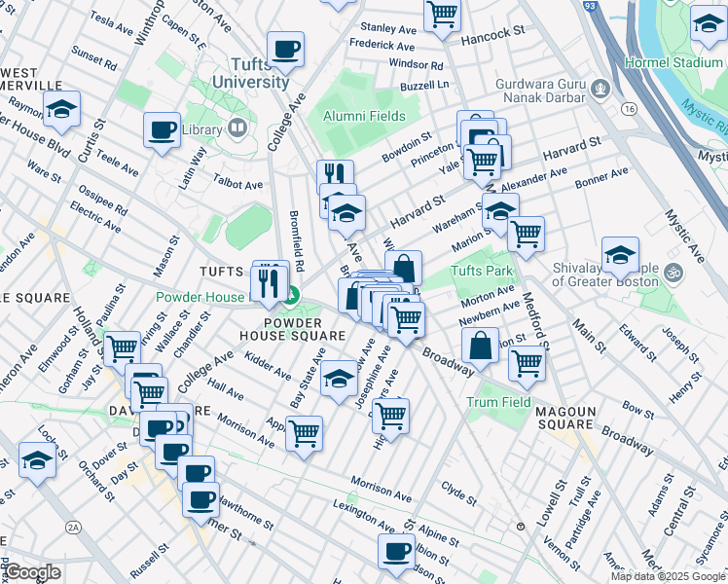Click the Library point-of-interest icon

click(x=237, y=128)
